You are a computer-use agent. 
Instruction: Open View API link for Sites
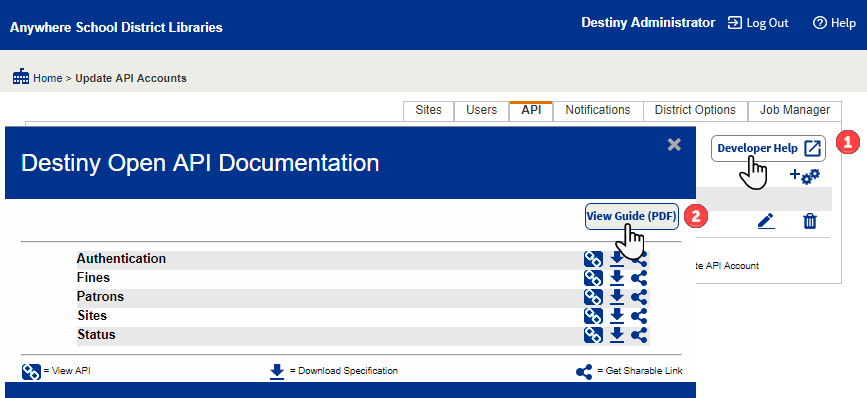click(x=593, y=316)
